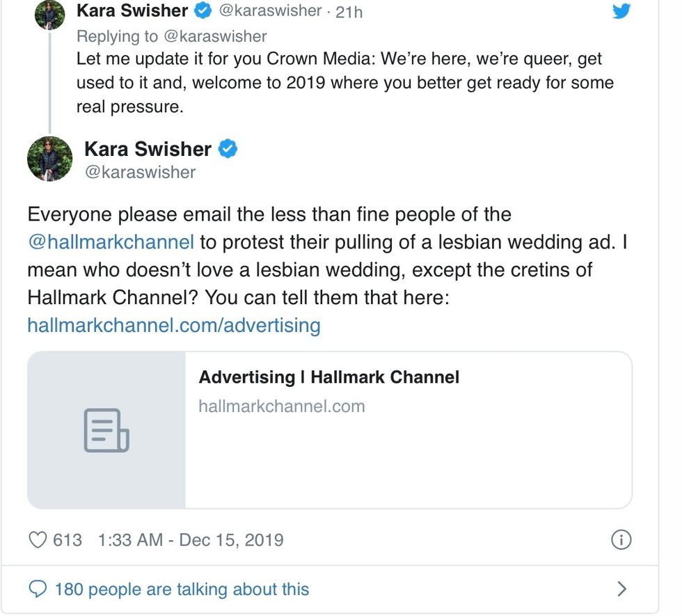Screen dimensions: 682x616
Task: Click the article document placeholder icon
Action: pos(106,429)
